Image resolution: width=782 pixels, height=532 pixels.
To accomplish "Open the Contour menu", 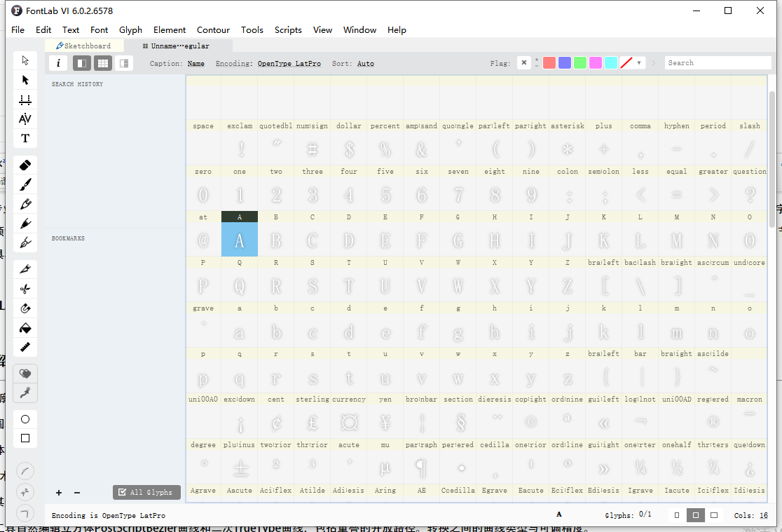I will tap(213, 30).
